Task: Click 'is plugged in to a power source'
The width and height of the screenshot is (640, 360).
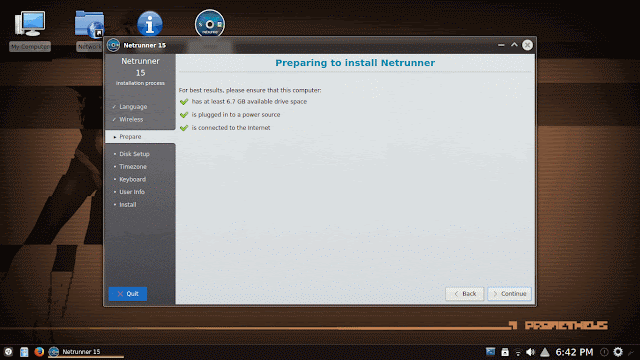Action: (x=236, y=115)
